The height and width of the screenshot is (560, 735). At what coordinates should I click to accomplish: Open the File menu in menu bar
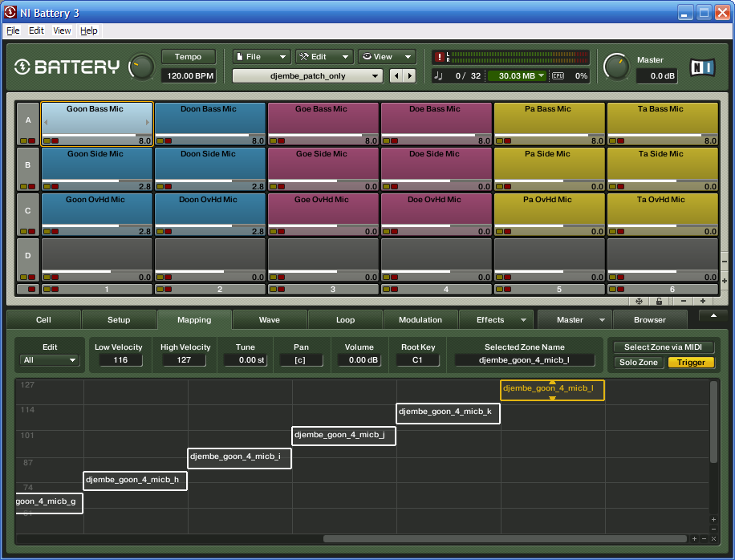pyautogui.click(x=13, y=31)
